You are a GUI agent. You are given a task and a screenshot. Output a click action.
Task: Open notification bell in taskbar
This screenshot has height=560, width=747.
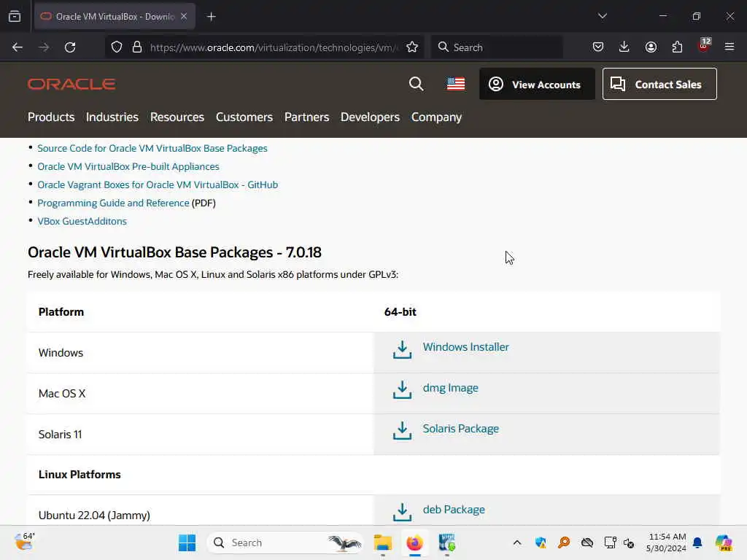697,542
